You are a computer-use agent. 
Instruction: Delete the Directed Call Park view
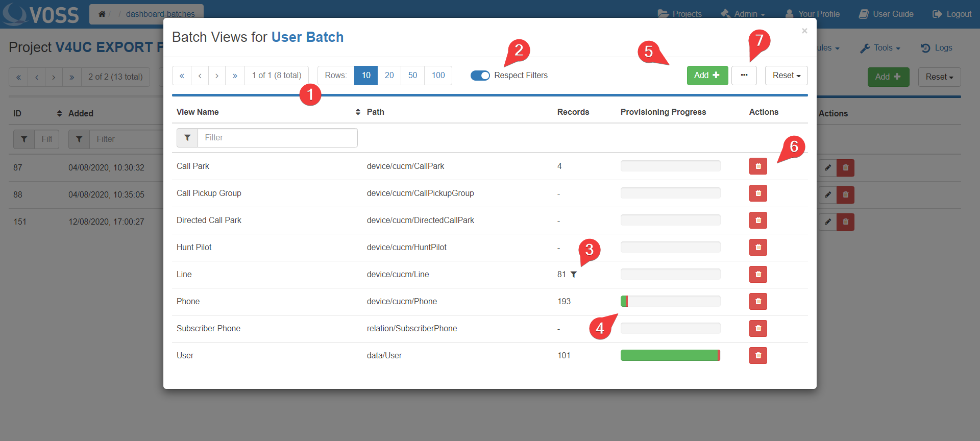pos(758,220)
